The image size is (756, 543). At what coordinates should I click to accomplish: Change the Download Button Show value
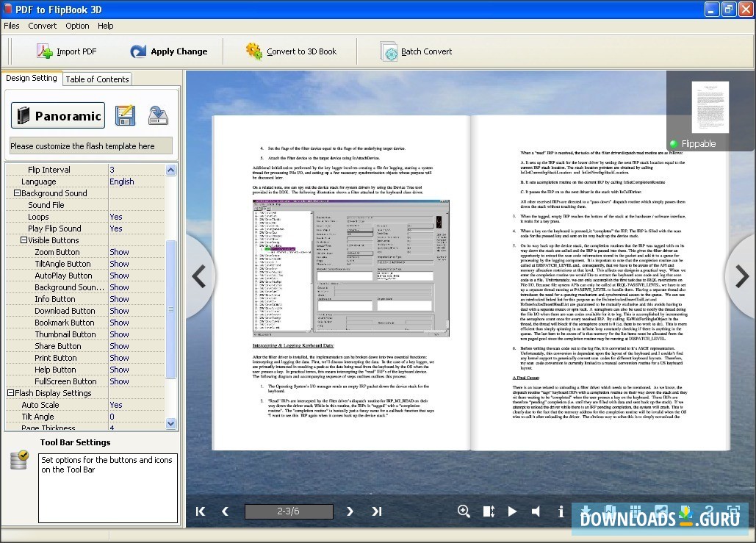(137, 311)
